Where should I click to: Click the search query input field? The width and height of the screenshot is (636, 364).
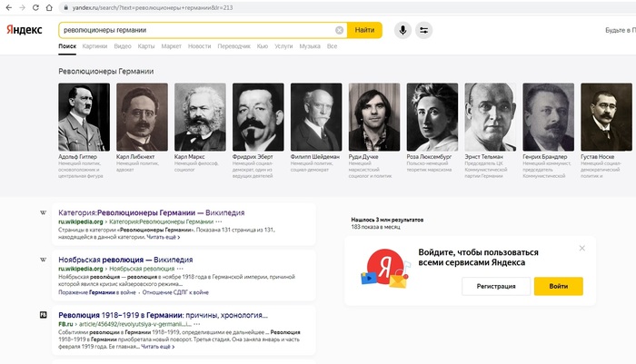point(197,30)
